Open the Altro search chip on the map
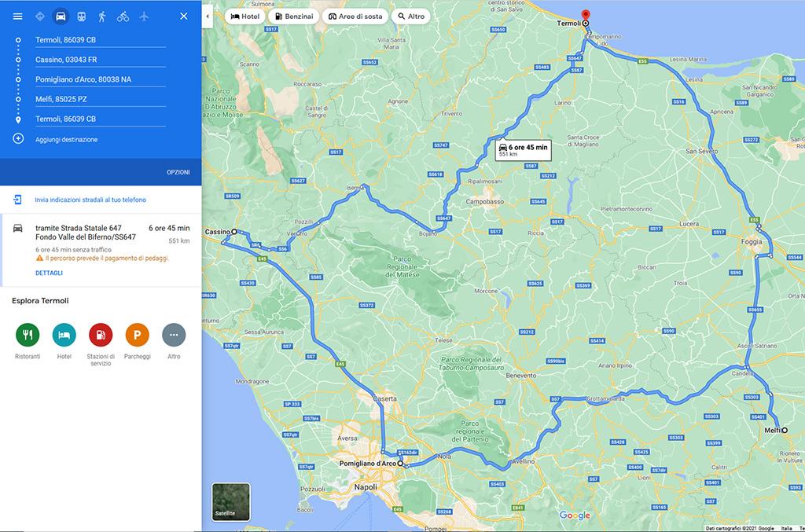 tap(411, 17)
